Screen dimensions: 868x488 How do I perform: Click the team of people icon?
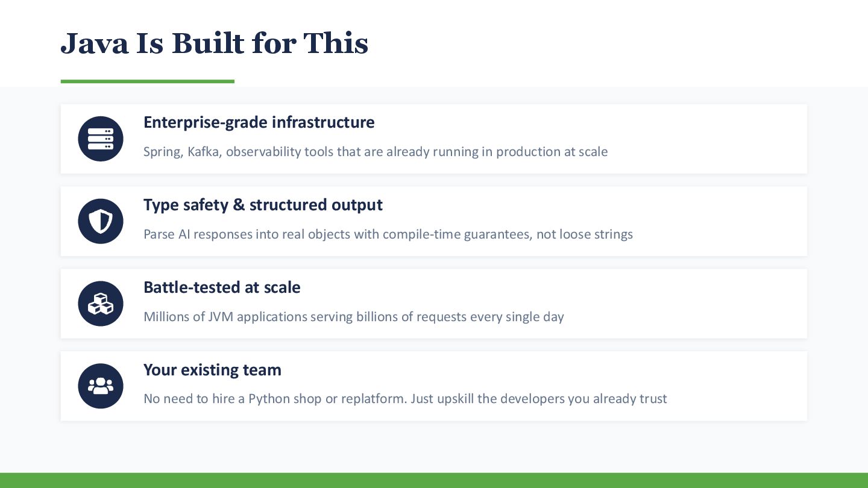(101, 386)
